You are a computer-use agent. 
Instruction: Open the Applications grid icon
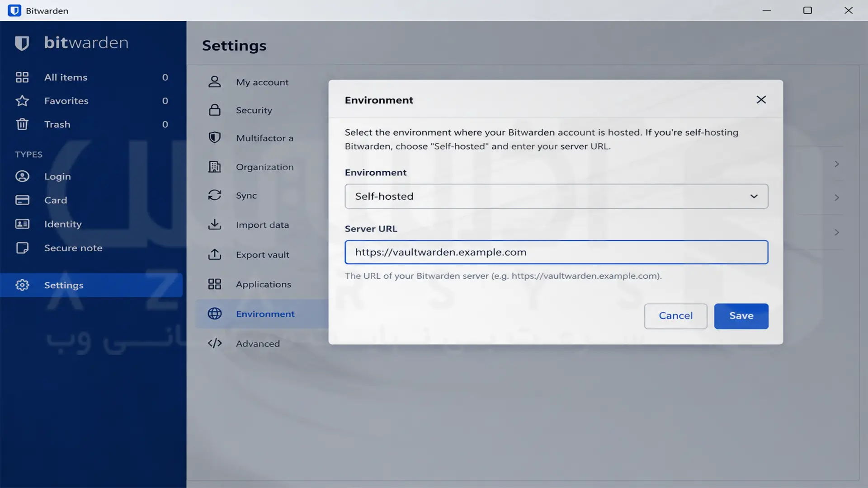point(215,284)
